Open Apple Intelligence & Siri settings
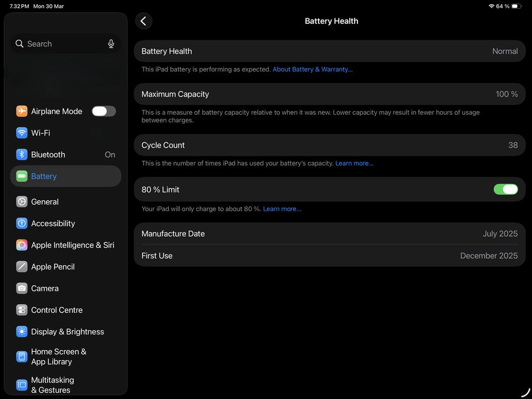Image resolution: width=532 pixels, height=399 pixels. (x=66, y=245)
